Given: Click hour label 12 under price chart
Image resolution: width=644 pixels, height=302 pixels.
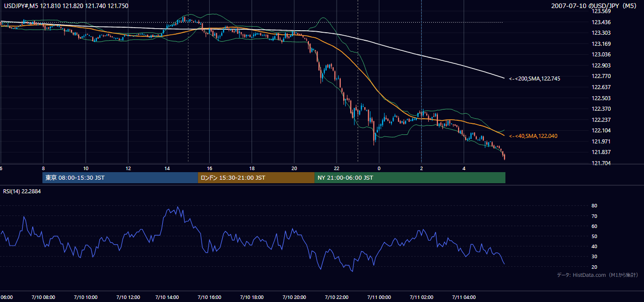Looking at the screenshot, I should click(128, 169).
